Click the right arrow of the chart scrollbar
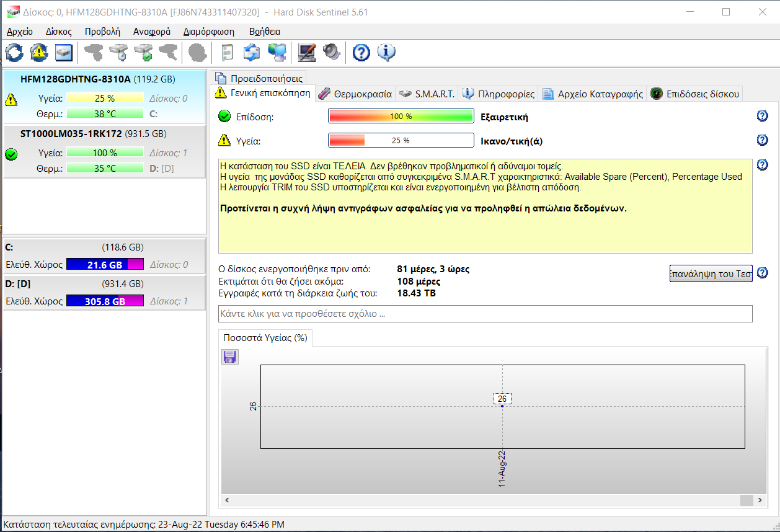780x532 pixels. [760, 500]
